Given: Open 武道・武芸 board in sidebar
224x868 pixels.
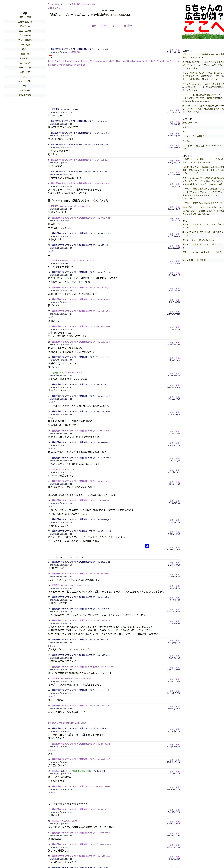Looking at the screenshot, I should 25,72.
